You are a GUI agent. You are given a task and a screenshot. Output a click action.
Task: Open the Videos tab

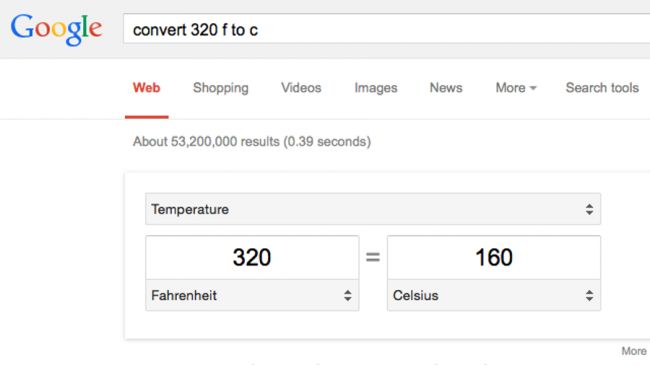301,88
